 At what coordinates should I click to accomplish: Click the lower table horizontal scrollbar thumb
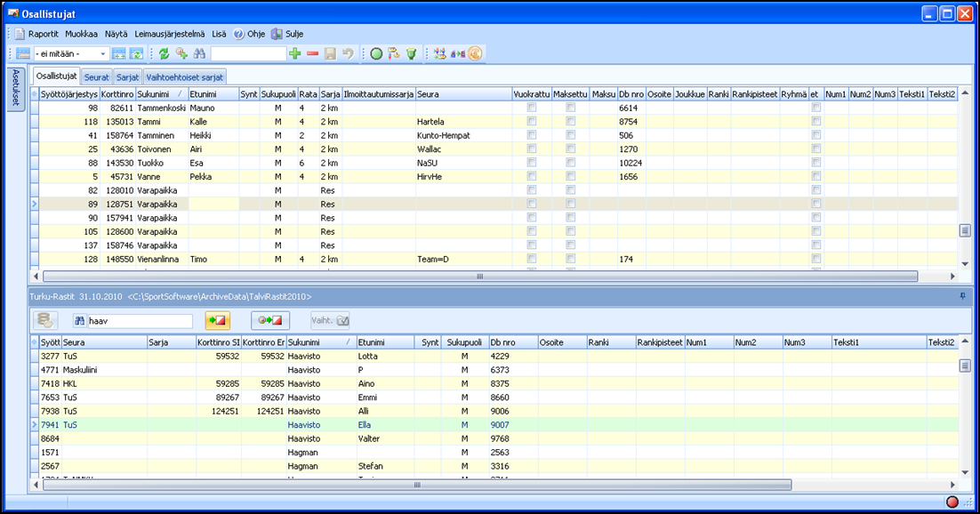[417, 485]
